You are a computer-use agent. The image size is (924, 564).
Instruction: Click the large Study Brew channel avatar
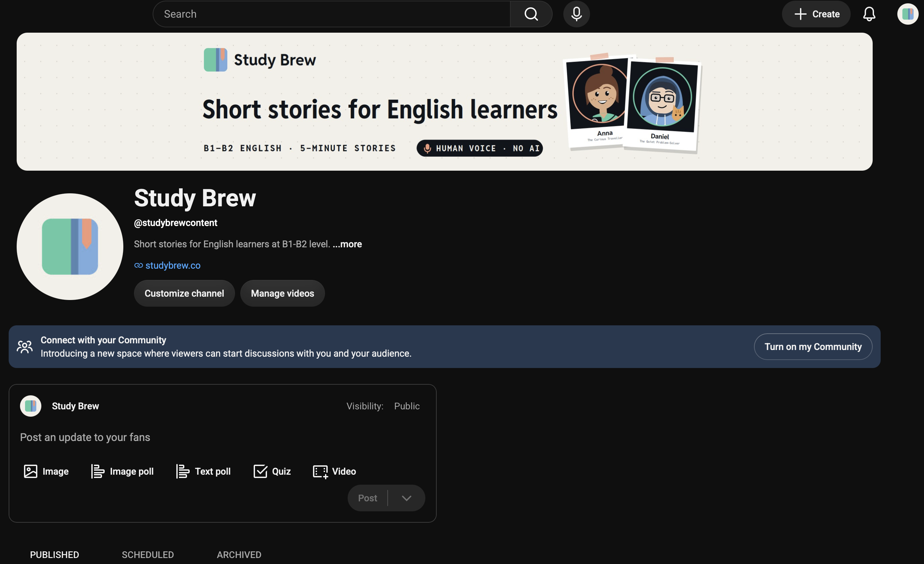[x=70, y=246]
